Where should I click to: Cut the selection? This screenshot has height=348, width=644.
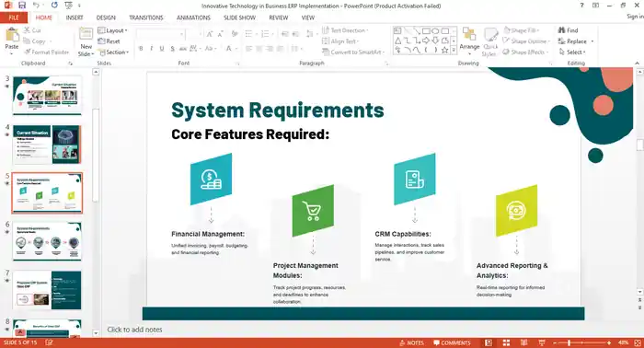click(x=32, y=30)
